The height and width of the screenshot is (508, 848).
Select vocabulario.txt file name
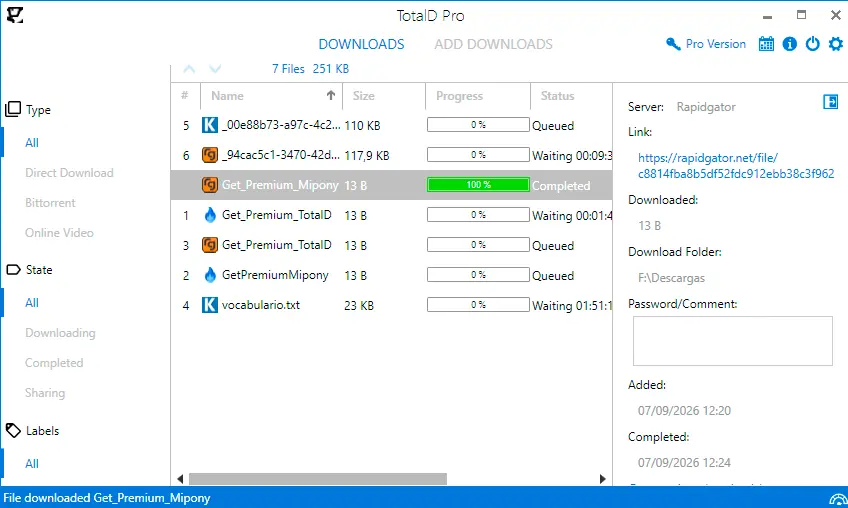click(261, 305)
